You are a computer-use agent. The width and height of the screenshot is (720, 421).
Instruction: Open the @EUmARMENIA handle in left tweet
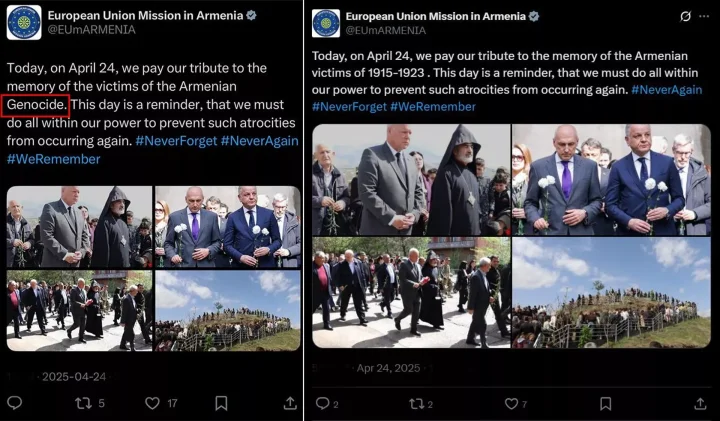tap(91, 30)
